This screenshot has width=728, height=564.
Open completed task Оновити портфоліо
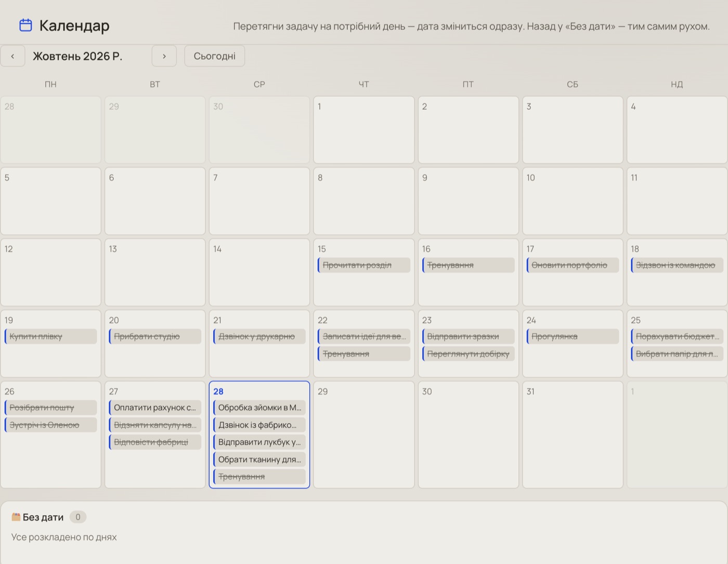[573, 265]
